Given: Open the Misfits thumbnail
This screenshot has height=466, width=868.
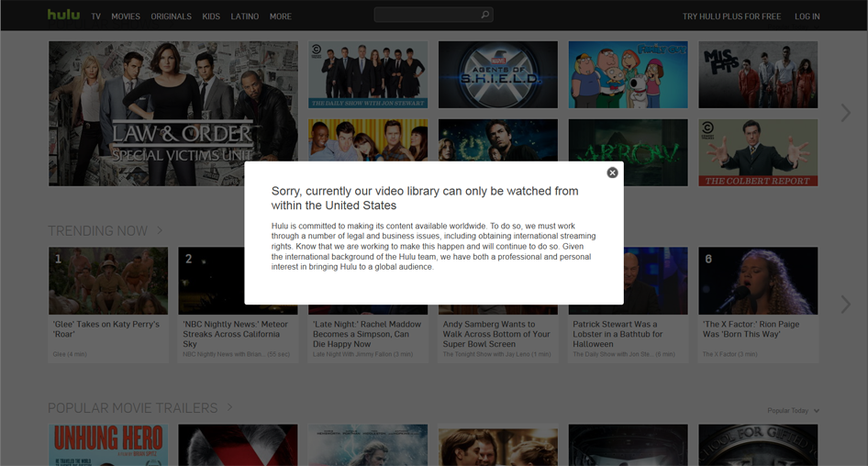Looking at the screenshot, I should click(x=758, y=74).
